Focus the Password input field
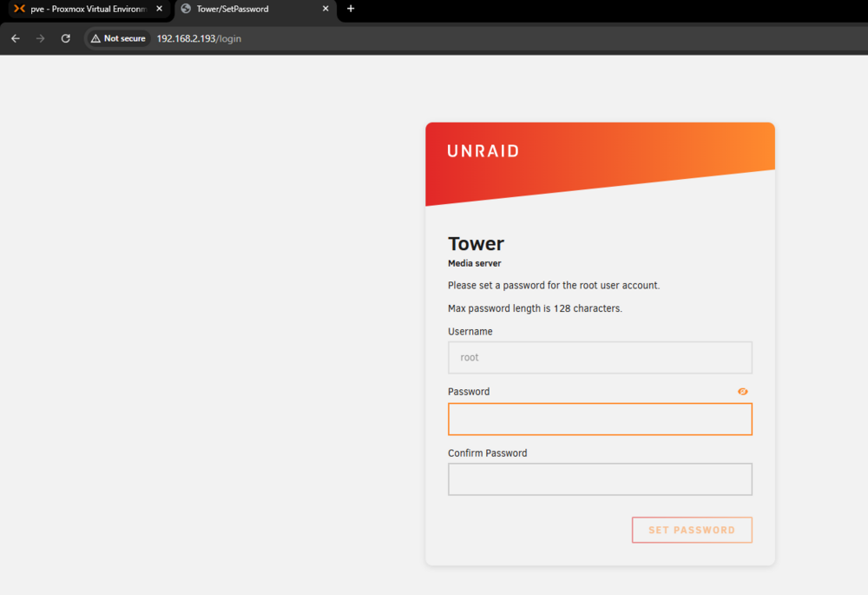Viewport: 868px width, 595px height. 600,420
